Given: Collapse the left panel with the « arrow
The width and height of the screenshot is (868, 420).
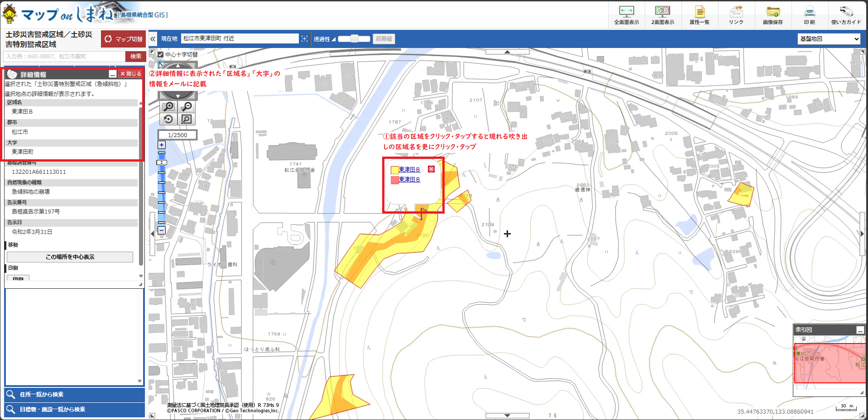Looking at the screenshot, I should click(x=153, y=38).
